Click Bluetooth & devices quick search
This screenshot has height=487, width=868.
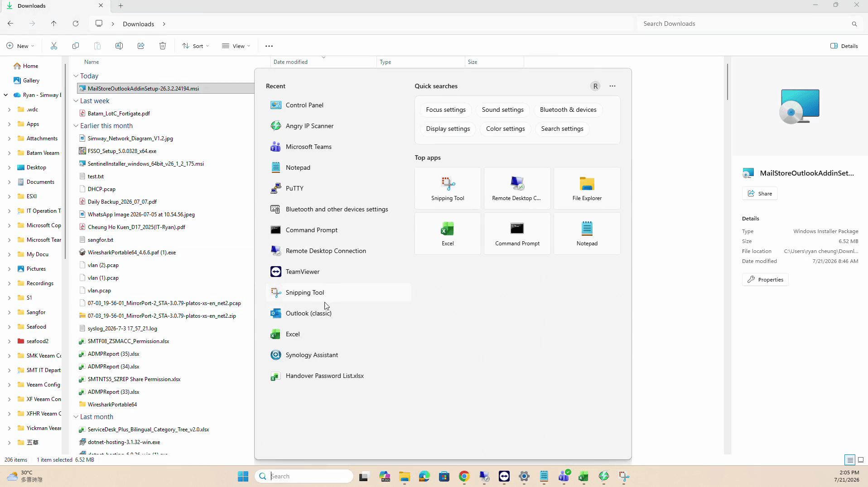(x=568, y=110)
